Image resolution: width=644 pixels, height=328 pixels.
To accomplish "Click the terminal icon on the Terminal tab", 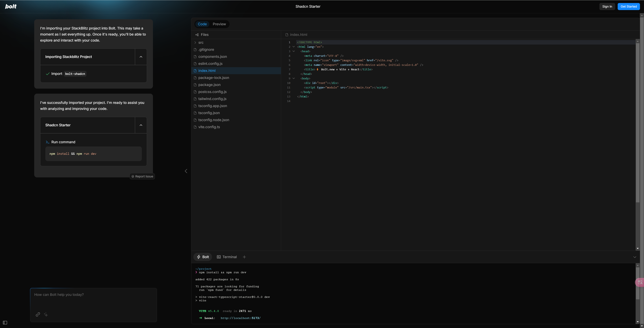I will [x=219, y=257].
